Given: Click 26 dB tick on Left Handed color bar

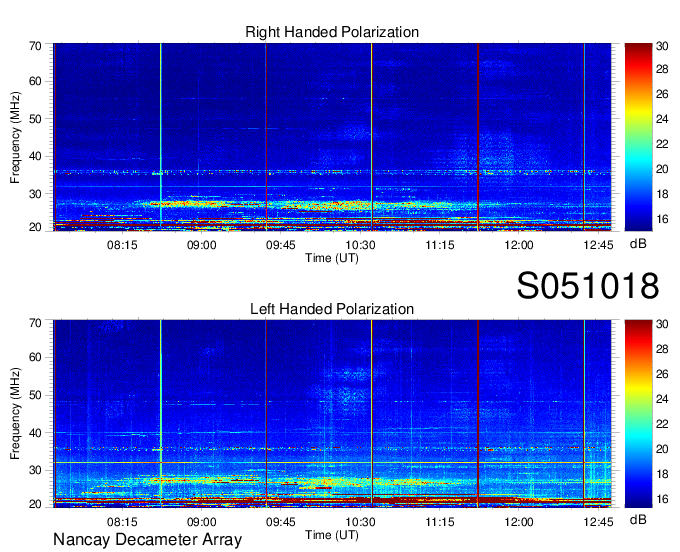Looking at the screenshot, I should pyautogui.click(x=662, y=373).
